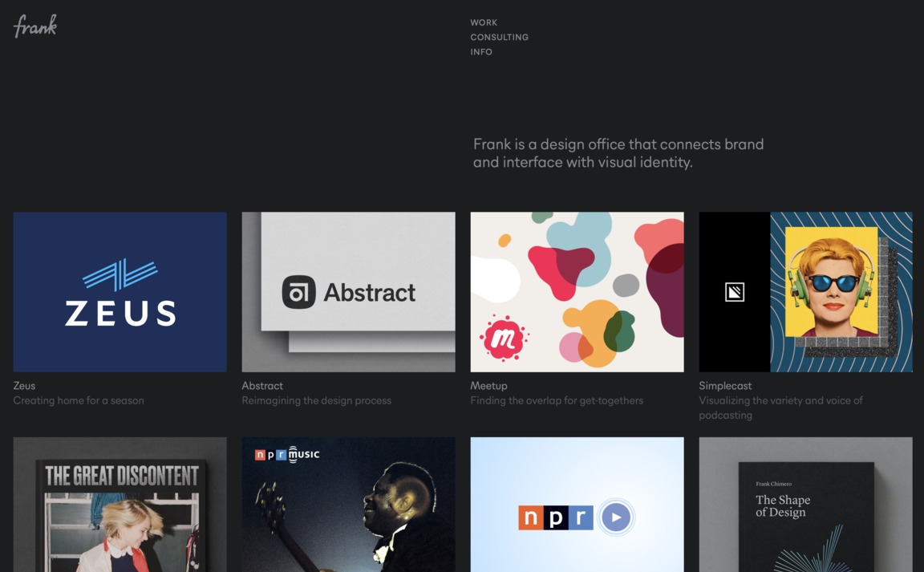The image size is (924, 572).
Task: Click the Frank design office tagline text
Action: (618, 153)
